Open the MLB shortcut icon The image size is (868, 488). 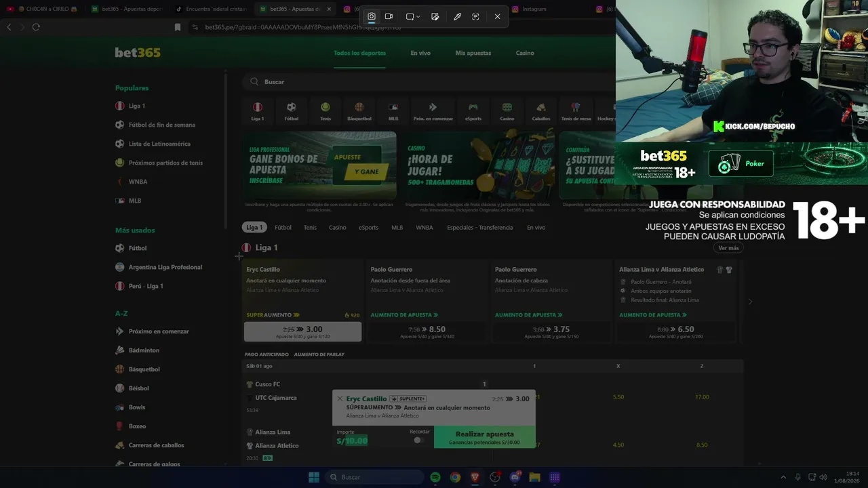tap(393, 110)
